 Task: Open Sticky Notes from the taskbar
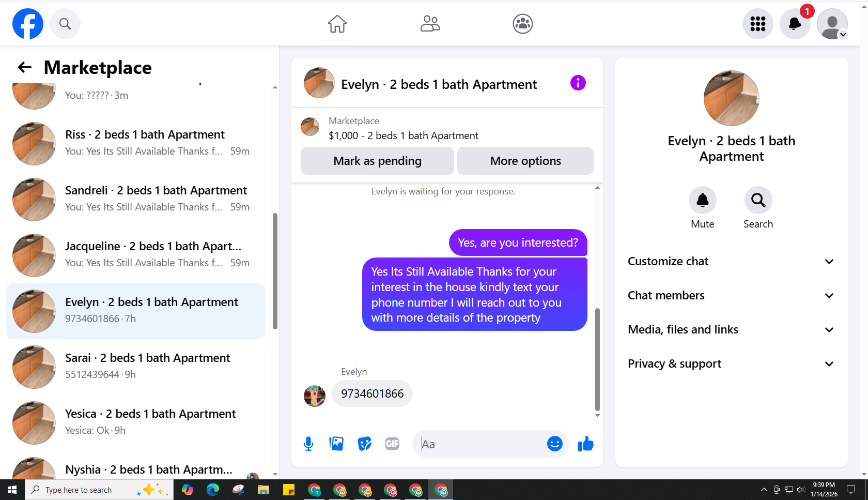289,490
